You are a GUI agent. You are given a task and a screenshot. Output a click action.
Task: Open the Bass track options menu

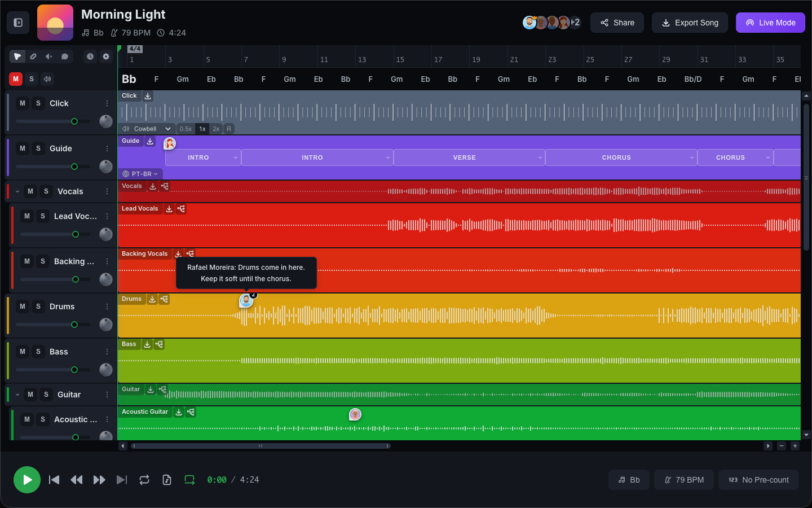(107, 352)
